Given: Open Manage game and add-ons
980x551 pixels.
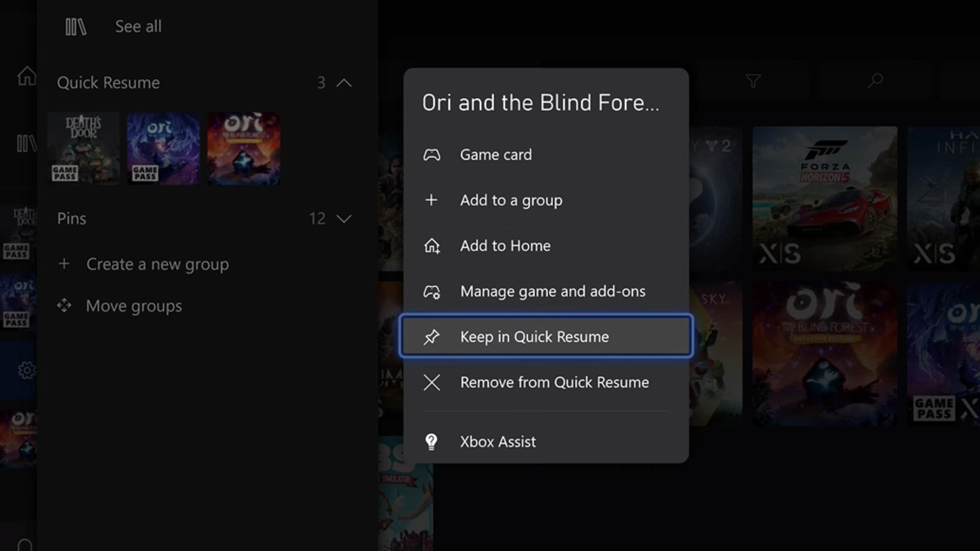Looking at the screenshot, I should coord(552,291).
